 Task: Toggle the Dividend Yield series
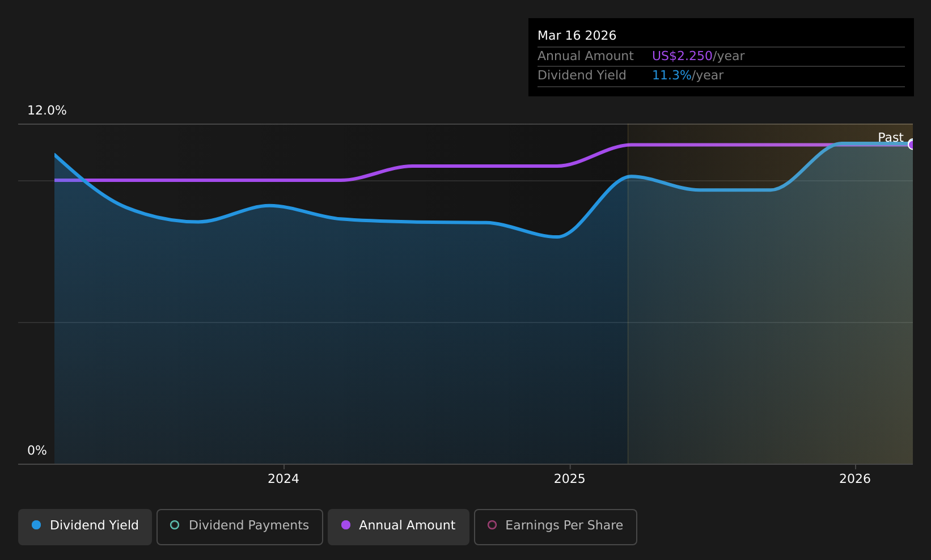pos(85,527)
